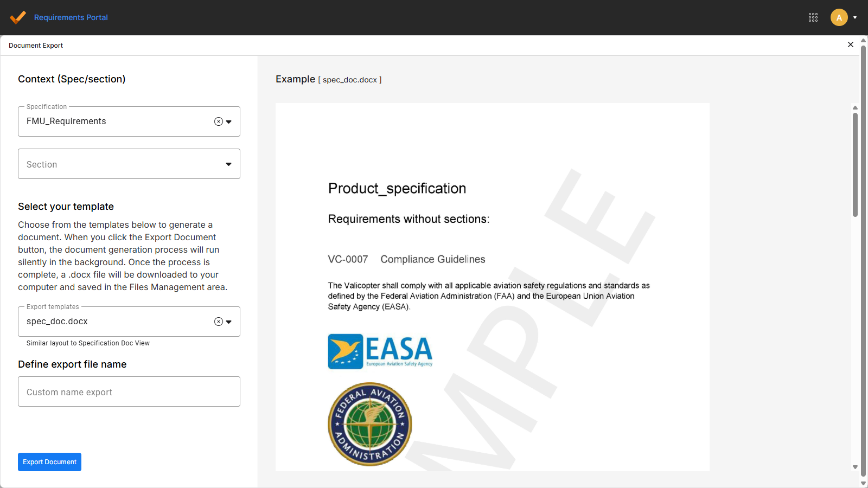Open the user avatar with letter A
The width and height of the screenshot is (868, 488).
click(x=839, y=17)
